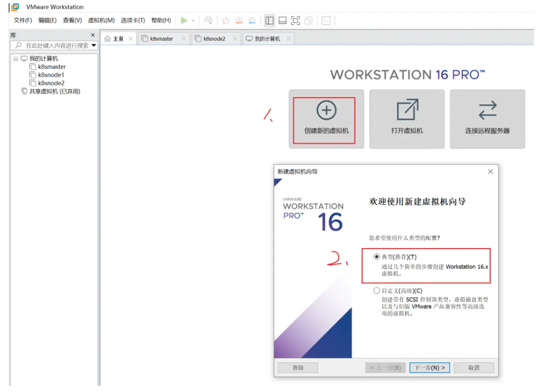
Task: Close the k8smaster tab
Action: pos(184,39)
